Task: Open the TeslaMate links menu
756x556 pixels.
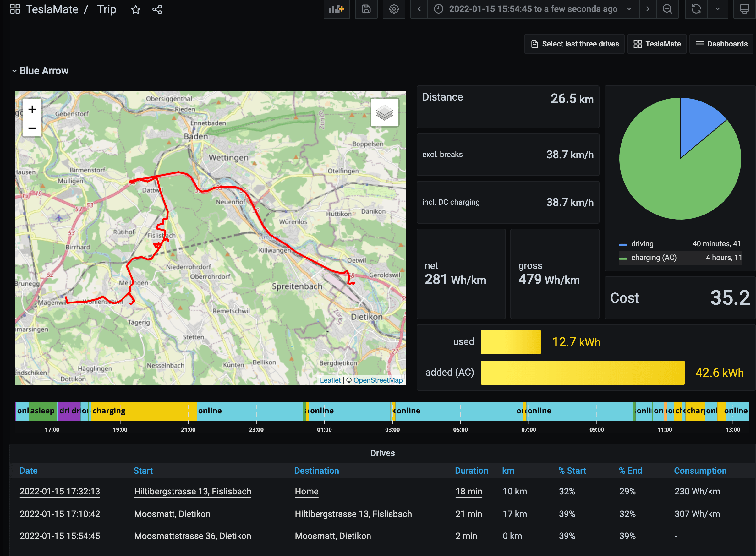Action: (657, 44)
